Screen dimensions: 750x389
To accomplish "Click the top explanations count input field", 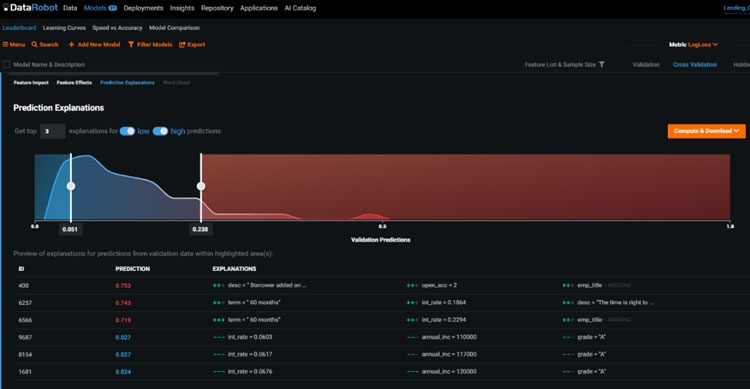I will 53,131.
